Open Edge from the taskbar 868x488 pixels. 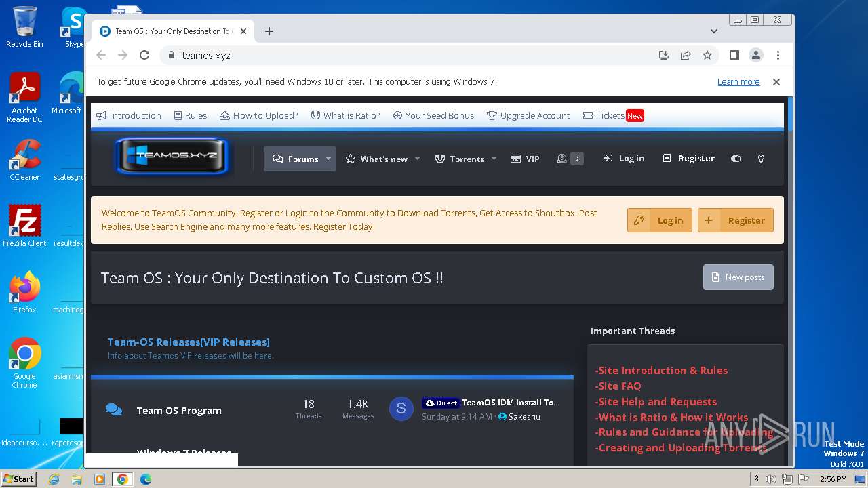point(145,479)
